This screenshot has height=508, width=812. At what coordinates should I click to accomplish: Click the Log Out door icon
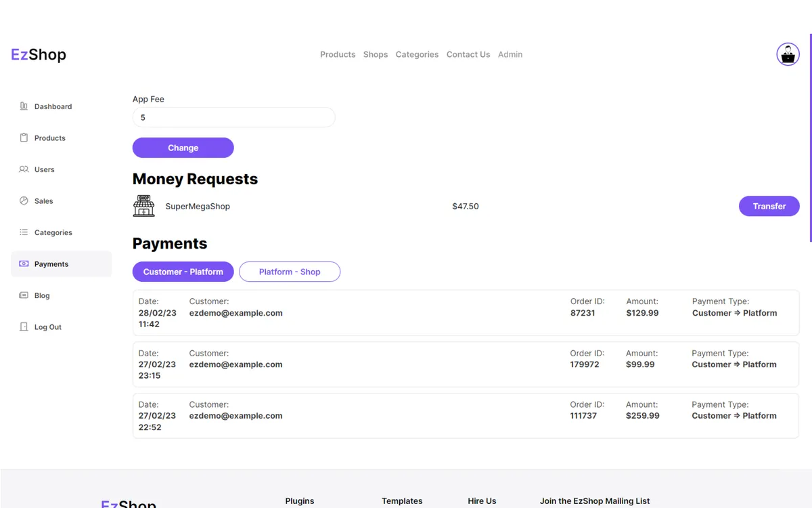[x=24, y=326]
